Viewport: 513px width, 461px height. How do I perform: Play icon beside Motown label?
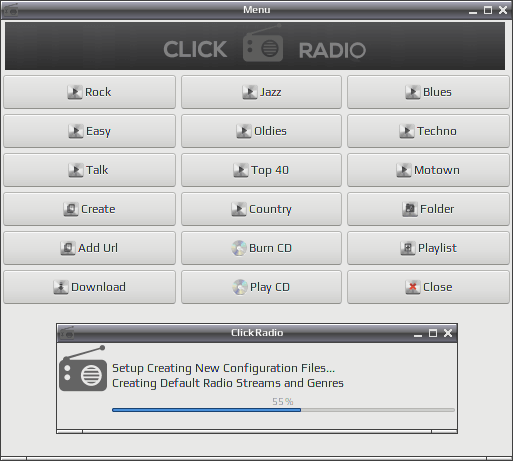pos(404,170)
